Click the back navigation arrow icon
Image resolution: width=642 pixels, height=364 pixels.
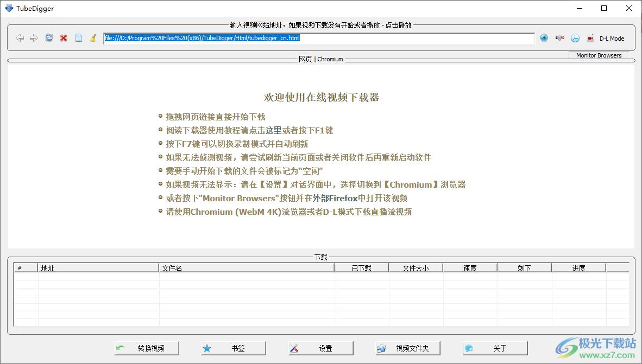[x=20, y=38]
